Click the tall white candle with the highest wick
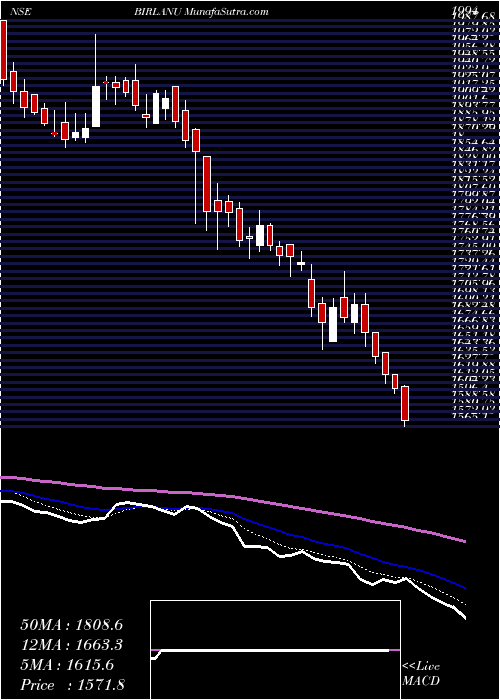 (96, 106)
